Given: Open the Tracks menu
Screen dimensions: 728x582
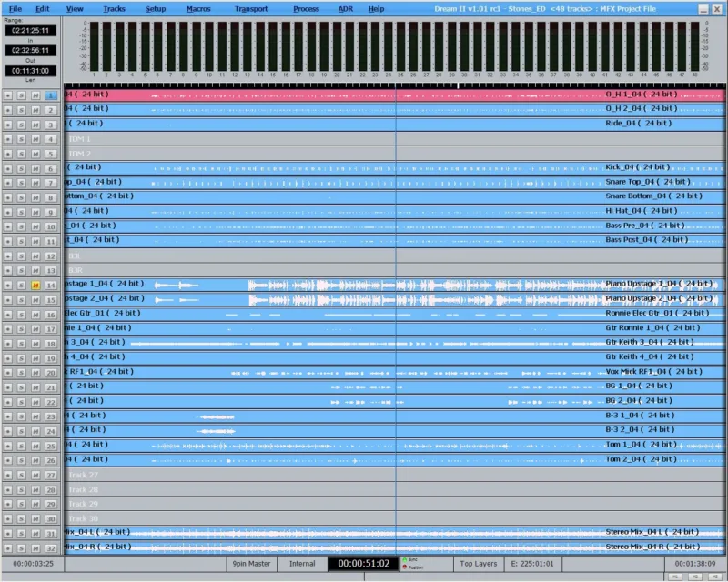Looking at the screenshot, I should pos(114,9).
